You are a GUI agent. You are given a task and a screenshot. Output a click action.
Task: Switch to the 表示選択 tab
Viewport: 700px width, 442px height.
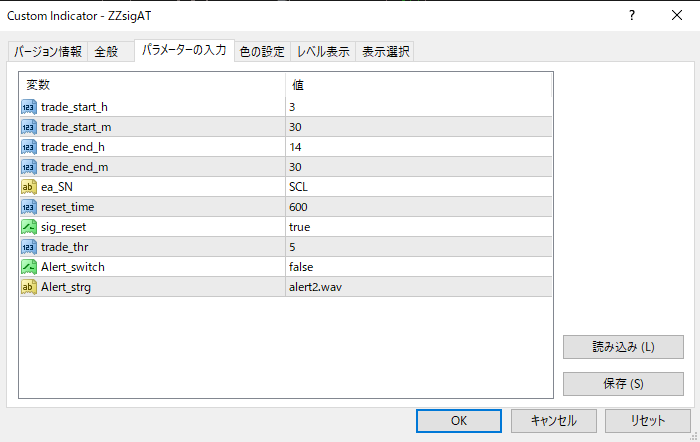[x=385, y=52]
